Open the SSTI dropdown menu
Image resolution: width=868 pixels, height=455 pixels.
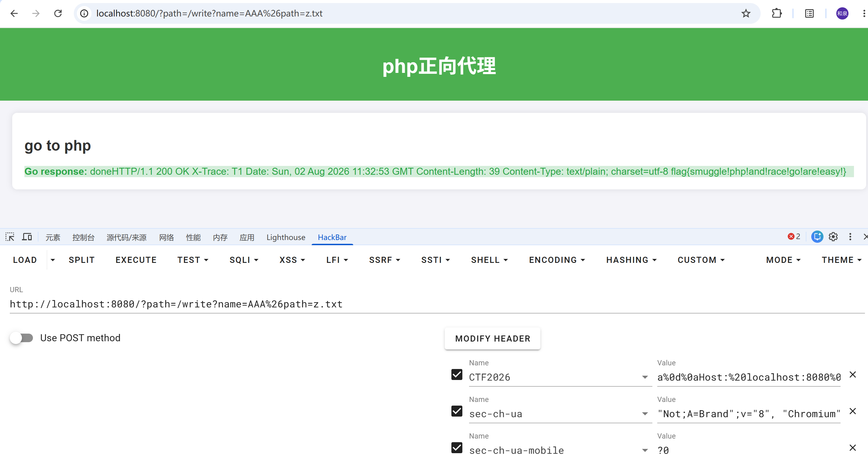click(435, 260)
